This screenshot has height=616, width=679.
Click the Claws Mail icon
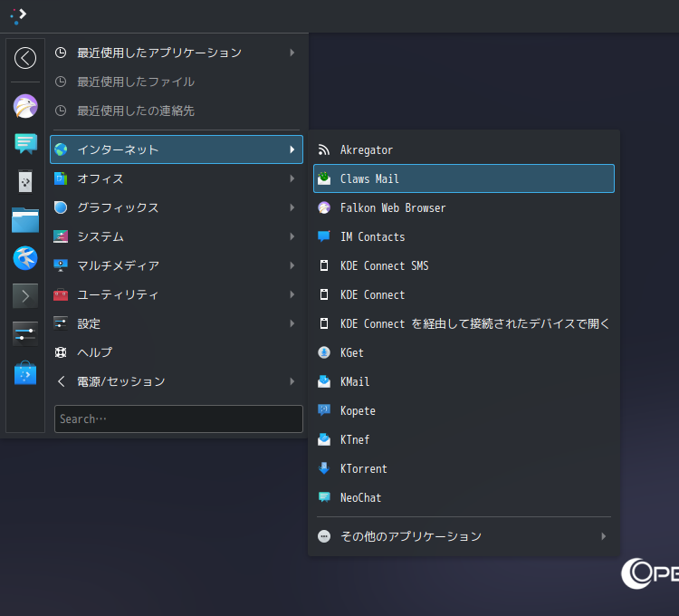pyautogui.click(x=324, y=178)
